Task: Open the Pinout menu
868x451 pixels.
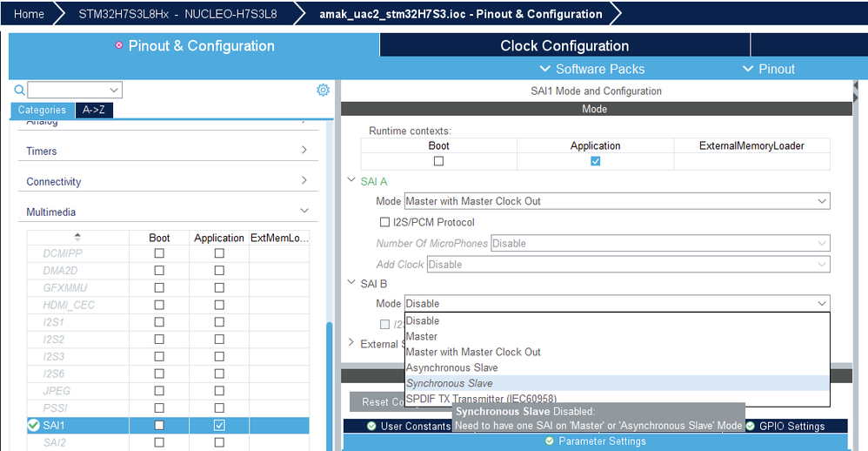Action: point(768,69)
